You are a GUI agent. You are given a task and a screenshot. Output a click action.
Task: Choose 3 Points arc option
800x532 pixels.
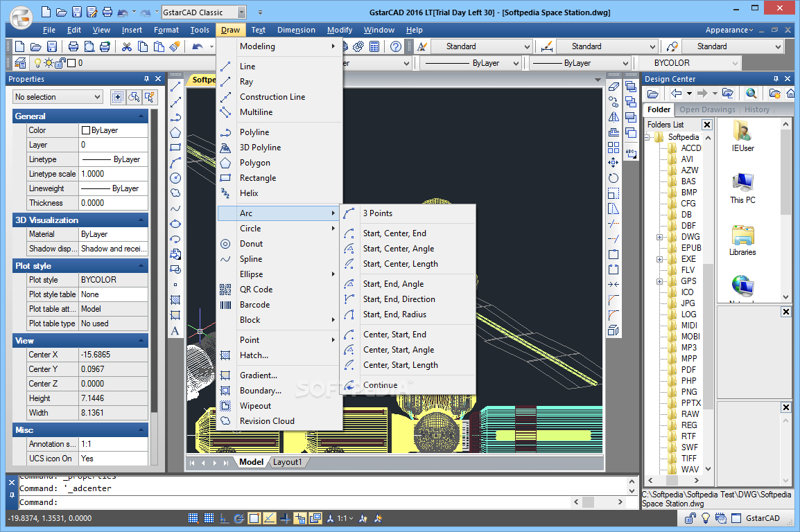point(378,213)
